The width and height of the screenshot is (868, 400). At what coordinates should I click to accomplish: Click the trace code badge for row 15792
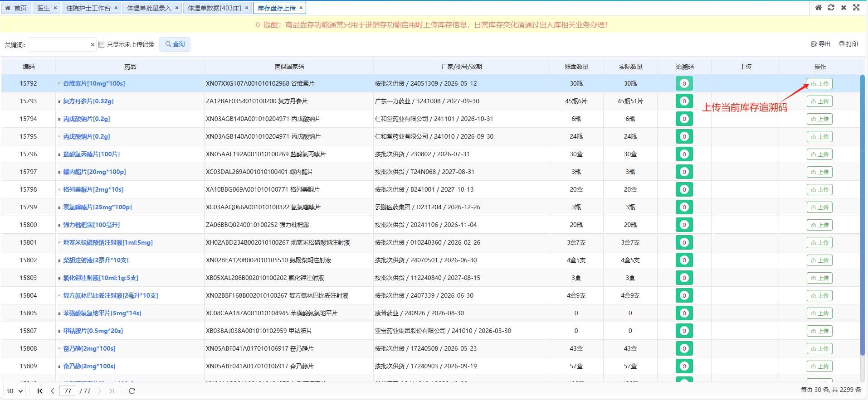click(x=684, y=83)
